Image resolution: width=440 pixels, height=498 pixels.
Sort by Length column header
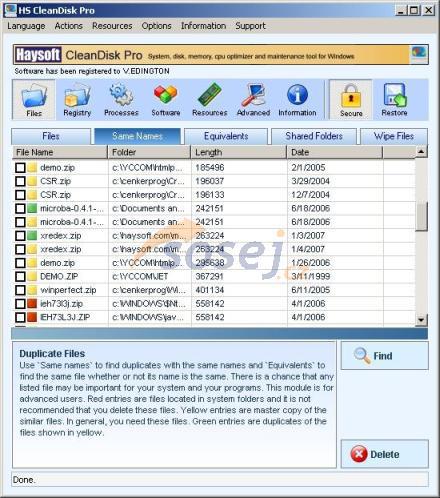[239, 152]
